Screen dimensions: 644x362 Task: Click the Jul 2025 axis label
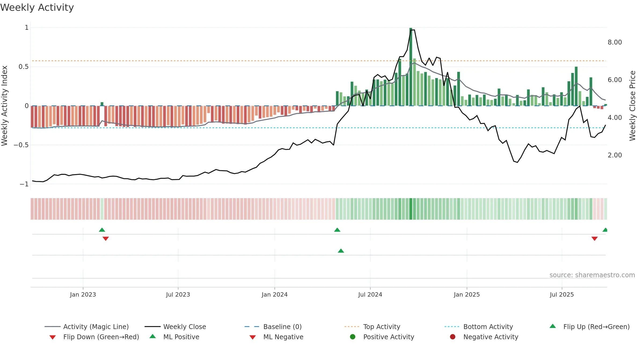click(562, 294)
